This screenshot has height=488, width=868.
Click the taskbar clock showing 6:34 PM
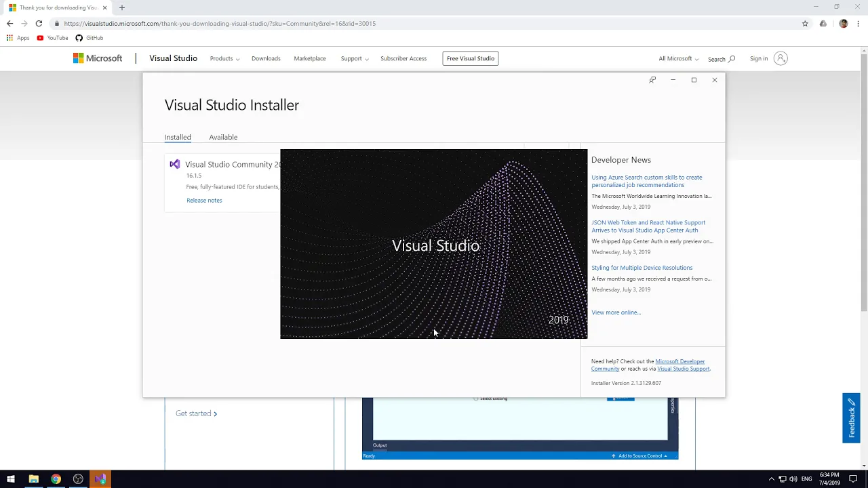(x=829, y=479)
